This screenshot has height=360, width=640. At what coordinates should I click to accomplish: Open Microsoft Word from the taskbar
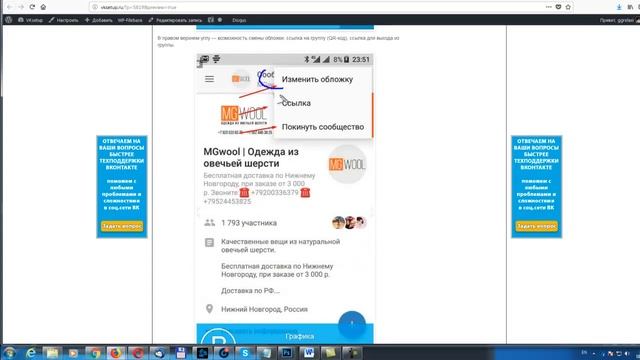click(x=309, y=353)
